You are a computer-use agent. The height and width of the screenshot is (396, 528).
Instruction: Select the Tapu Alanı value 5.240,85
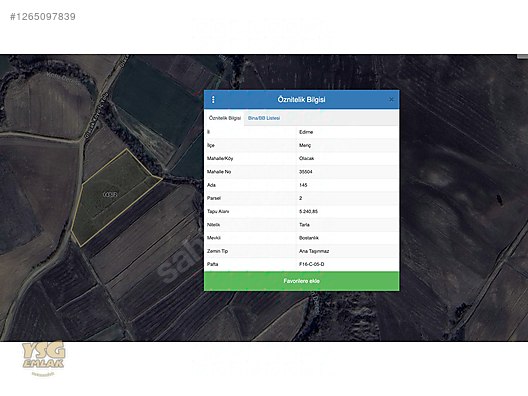tap(308, 211)
